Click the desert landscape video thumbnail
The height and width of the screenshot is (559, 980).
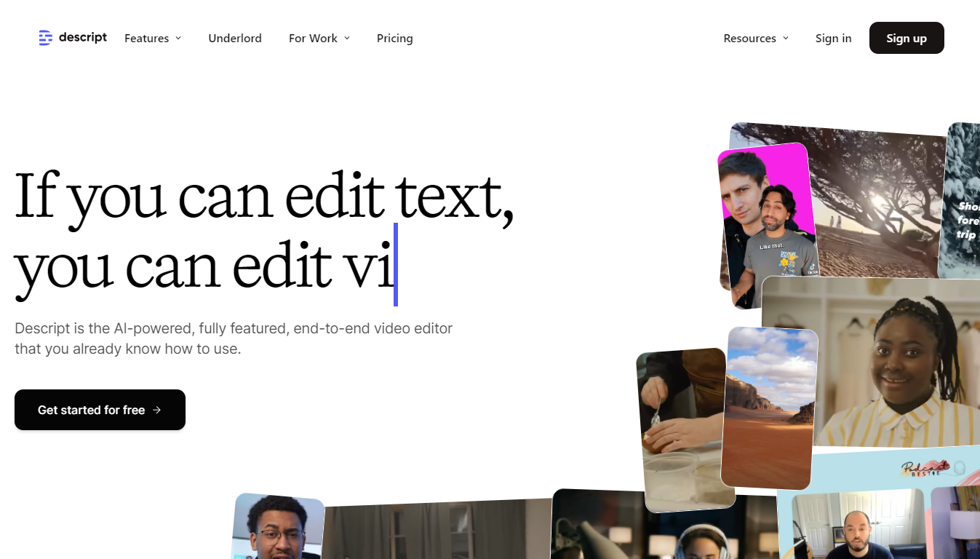tap(769, 408)
